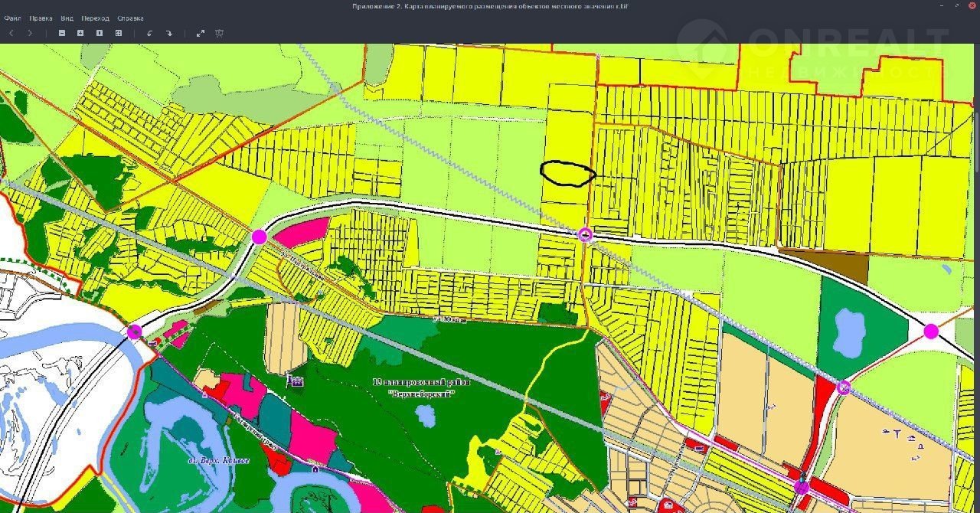Open the Правка menu
This screenshot has width=980, height=513.
pos(41,18)
